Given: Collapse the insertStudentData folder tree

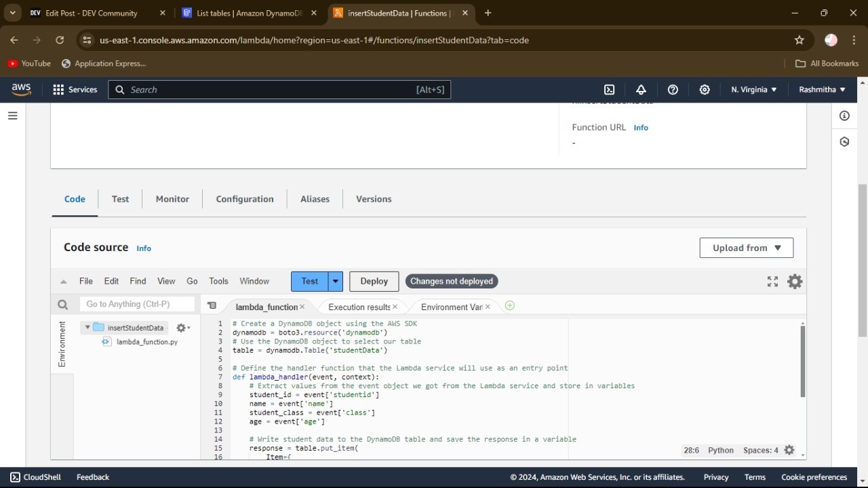Looking at the screenshot, I should pyautogui.click(x=87, y=327).
